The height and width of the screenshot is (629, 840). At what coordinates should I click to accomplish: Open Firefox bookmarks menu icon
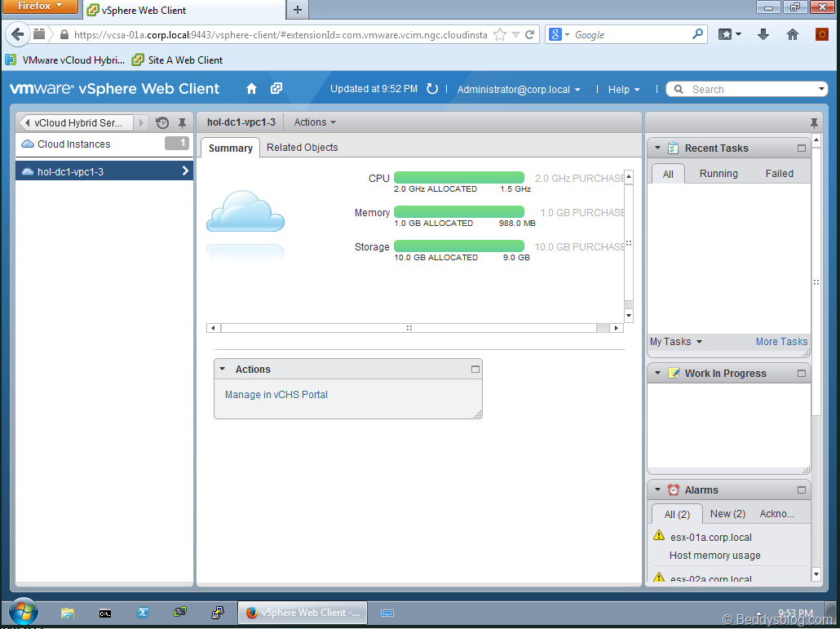point(730,35)
